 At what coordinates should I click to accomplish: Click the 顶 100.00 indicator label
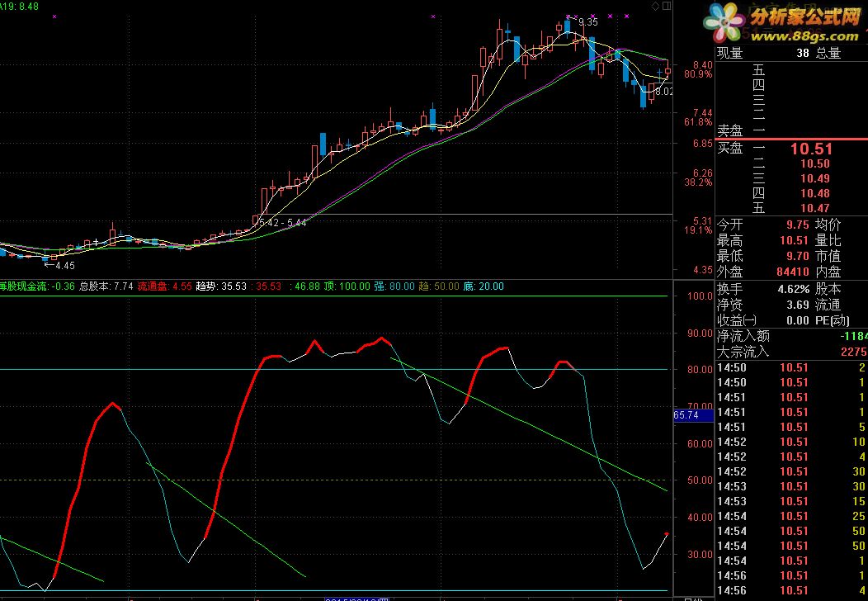pyautogui.click(x=347, y=286)
